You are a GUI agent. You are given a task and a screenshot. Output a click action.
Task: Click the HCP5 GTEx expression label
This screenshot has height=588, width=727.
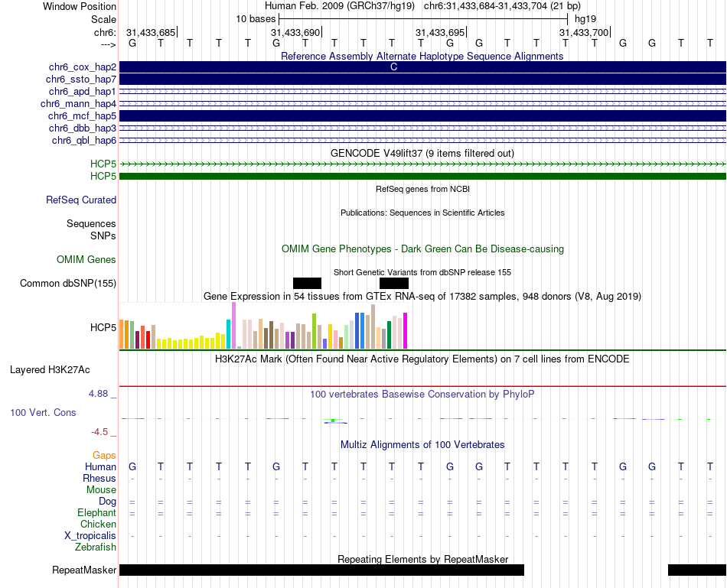(103, 327)
